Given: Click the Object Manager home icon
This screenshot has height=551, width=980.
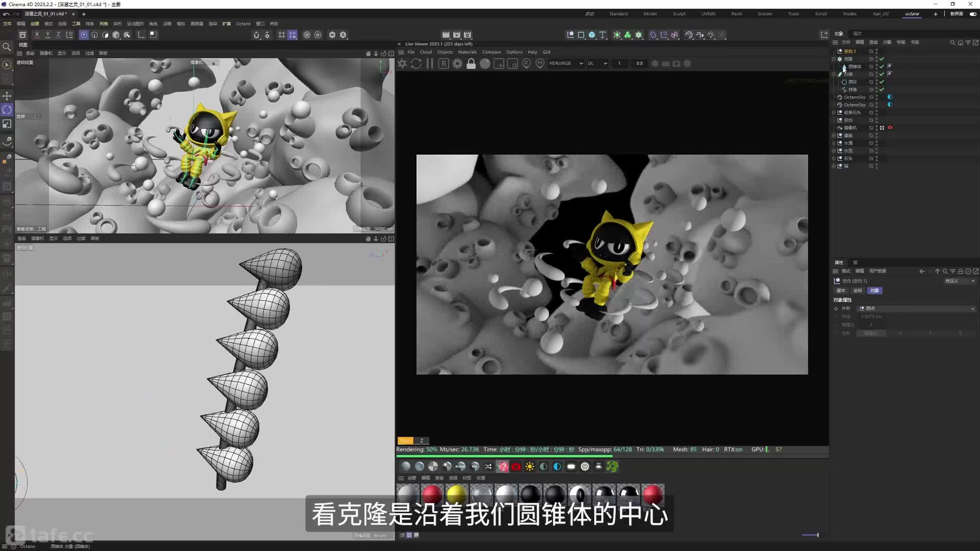Looking at the screenshot, I should point(960,42).
